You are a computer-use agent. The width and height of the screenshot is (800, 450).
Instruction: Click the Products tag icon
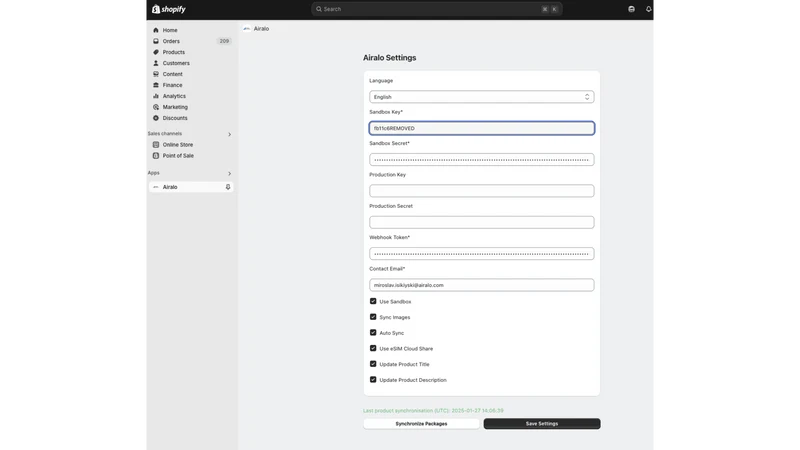point(156,52)
